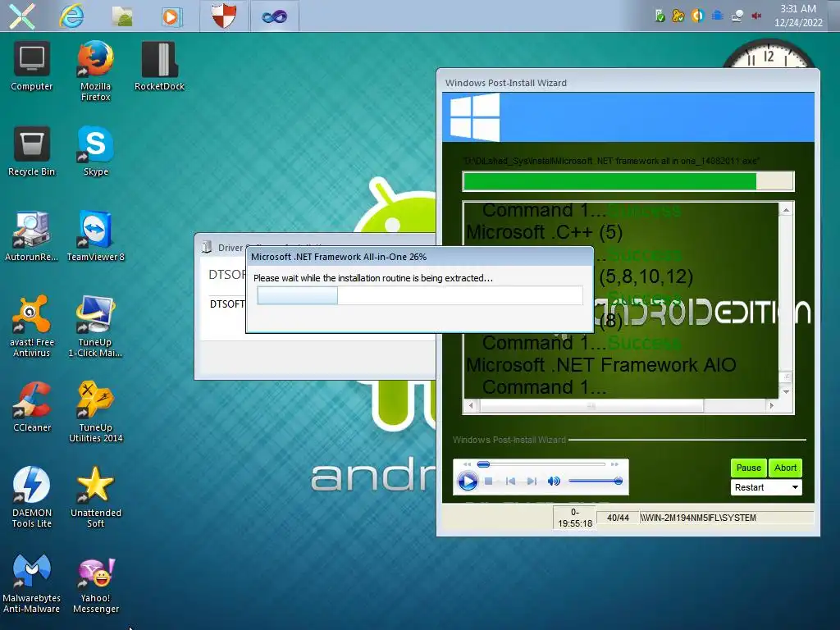Image resolution: width=840 pixels, height=630 pixels.
Task: Click the media player Play button
Action: (467, 481)
